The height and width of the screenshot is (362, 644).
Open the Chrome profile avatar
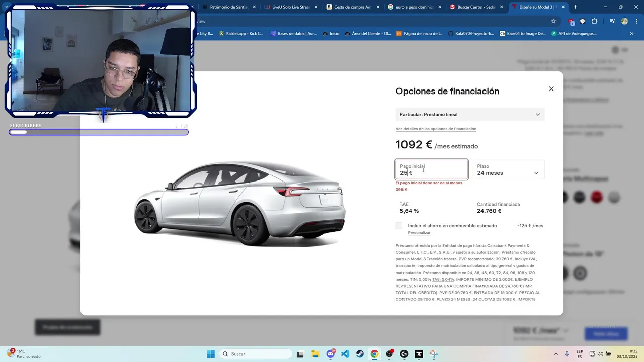[x=624, y=21]
